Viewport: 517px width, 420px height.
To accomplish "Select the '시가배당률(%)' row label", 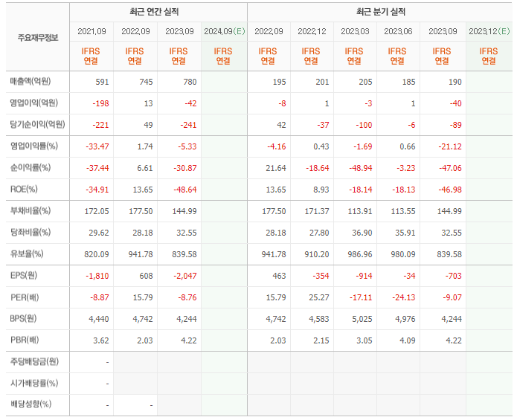I will point(34,383).
